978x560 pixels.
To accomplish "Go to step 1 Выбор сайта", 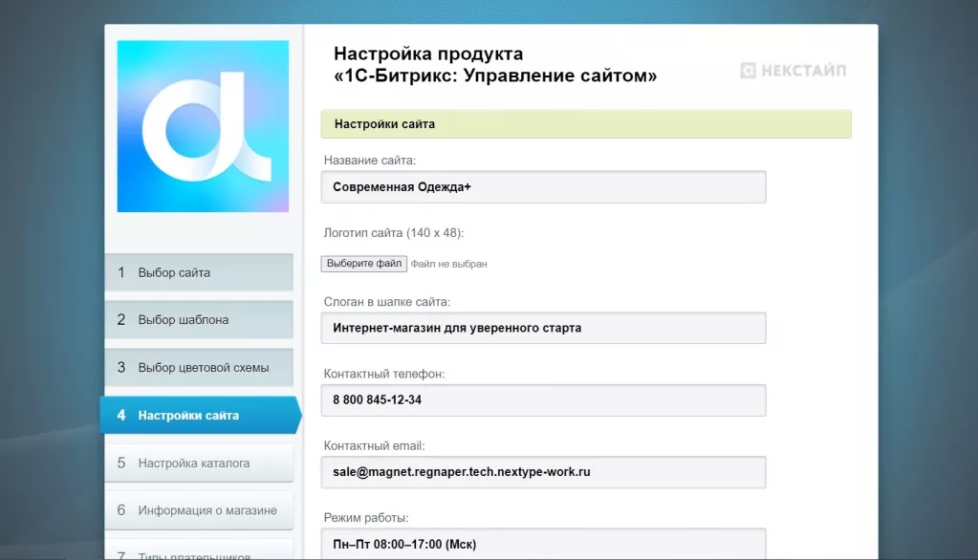I will click(199, 272).
